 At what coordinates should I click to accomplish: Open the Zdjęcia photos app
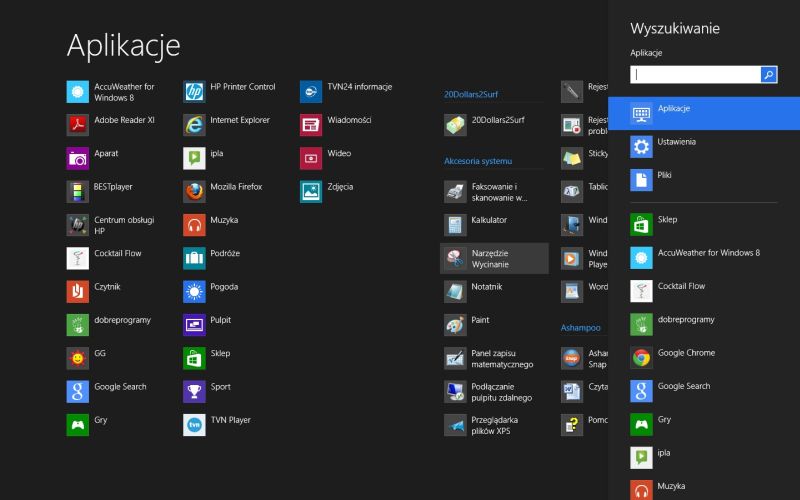pos(327,192)
